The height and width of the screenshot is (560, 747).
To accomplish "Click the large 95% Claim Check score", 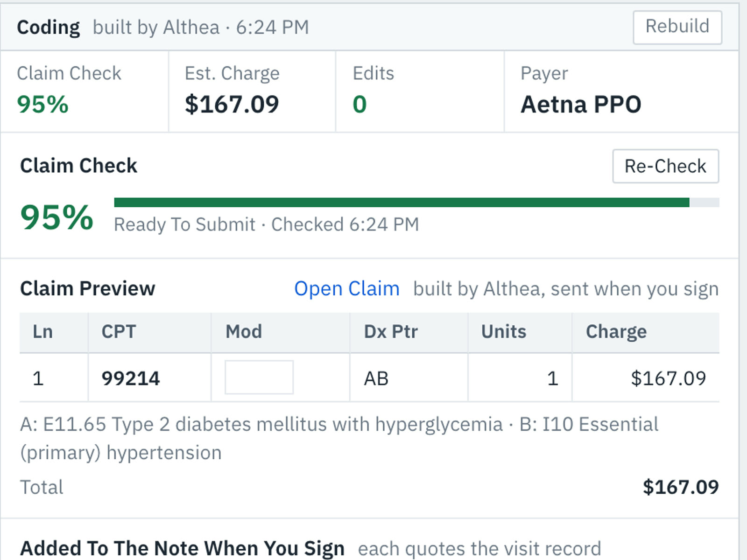I will [x=57, y=217].
